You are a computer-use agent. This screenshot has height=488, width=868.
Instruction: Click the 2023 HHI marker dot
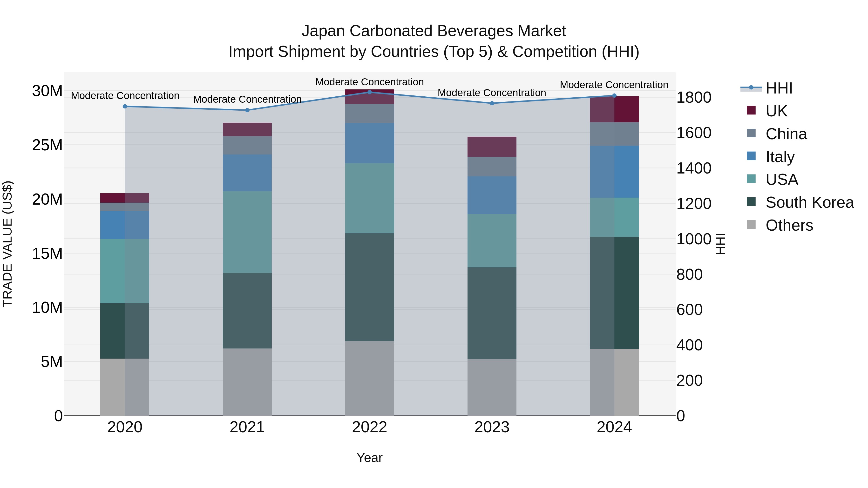tap(492, 103)
